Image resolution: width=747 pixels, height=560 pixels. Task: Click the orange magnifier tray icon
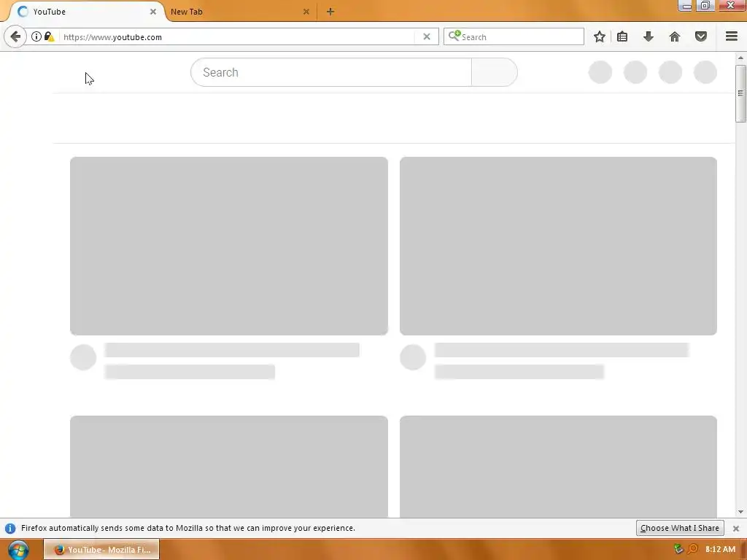point(693,549)
